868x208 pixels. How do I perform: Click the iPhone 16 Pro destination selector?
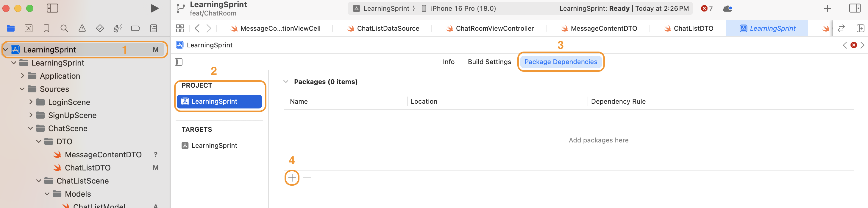click(x=463, y=8)
